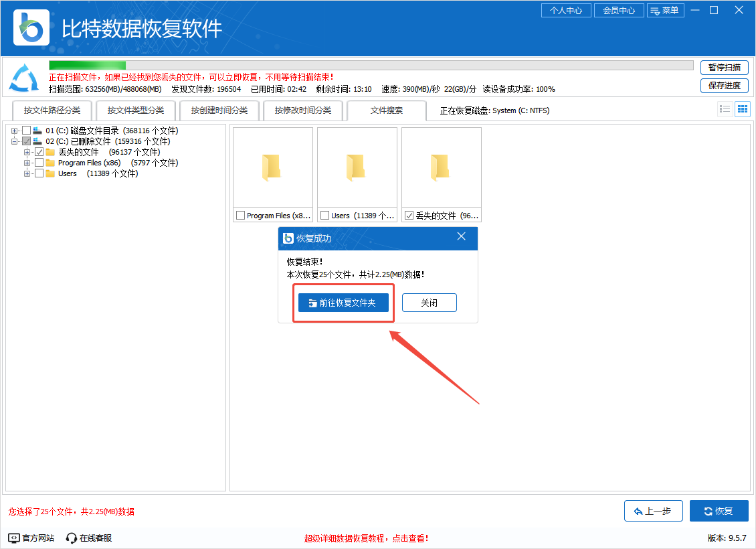756x549 pixels.
Task: Check the Users thumbnail checkbox
Action: 325,216
